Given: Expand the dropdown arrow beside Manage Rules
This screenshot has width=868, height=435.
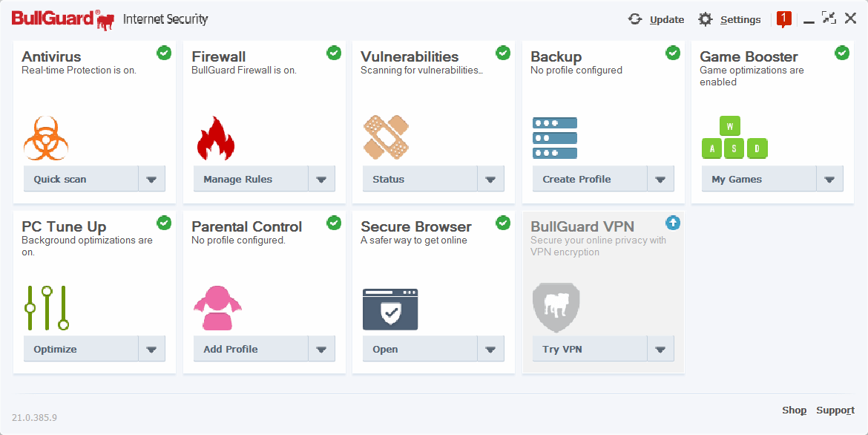Looking at the screenshot, I should tap(322, 179).
